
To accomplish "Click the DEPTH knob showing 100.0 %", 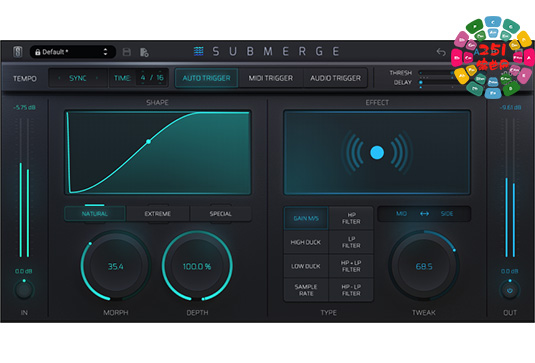I will [x=197, y=266].
